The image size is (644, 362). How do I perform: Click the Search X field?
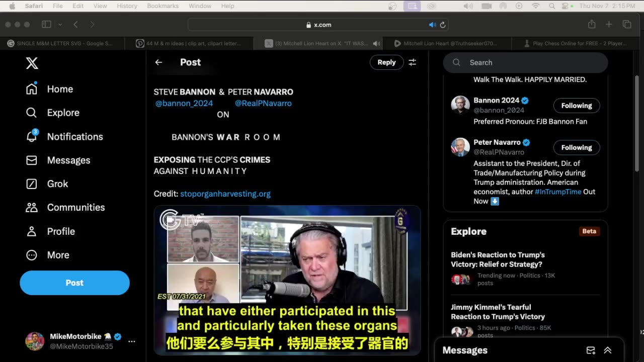[525, 62]
